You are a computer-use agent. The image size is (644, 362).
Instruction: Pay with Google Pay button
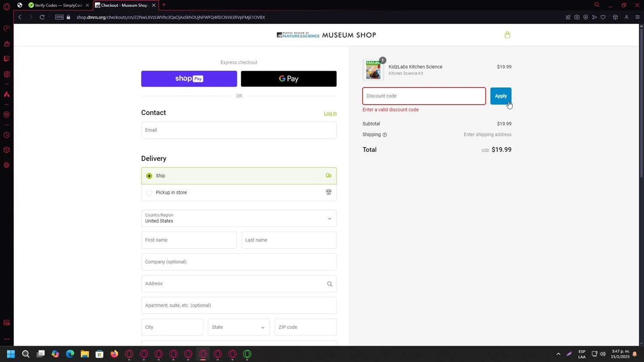[x=289, y=78]
